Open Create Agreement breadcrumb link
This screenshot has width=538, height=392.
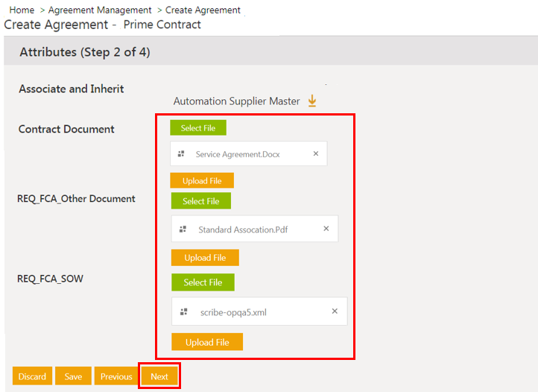(203, 10)
